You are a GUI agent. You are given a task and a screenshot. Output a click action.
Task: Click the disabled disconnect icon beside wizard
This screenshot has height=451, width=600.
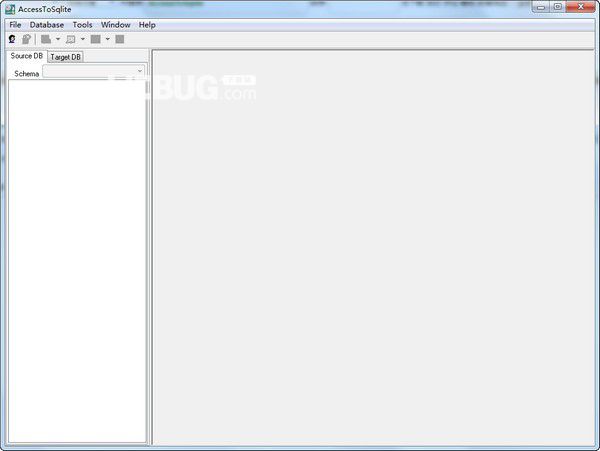point(26,39)
